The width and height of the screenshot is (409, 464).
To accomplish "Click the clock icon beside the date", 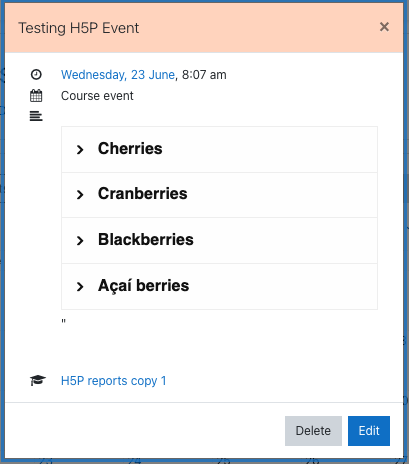I will coord(36,74).
